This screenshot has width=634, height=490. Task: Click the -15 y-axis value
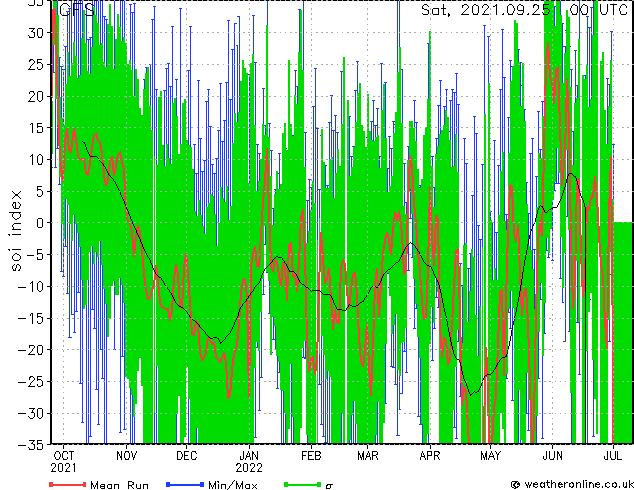click(x=31, y=318)
